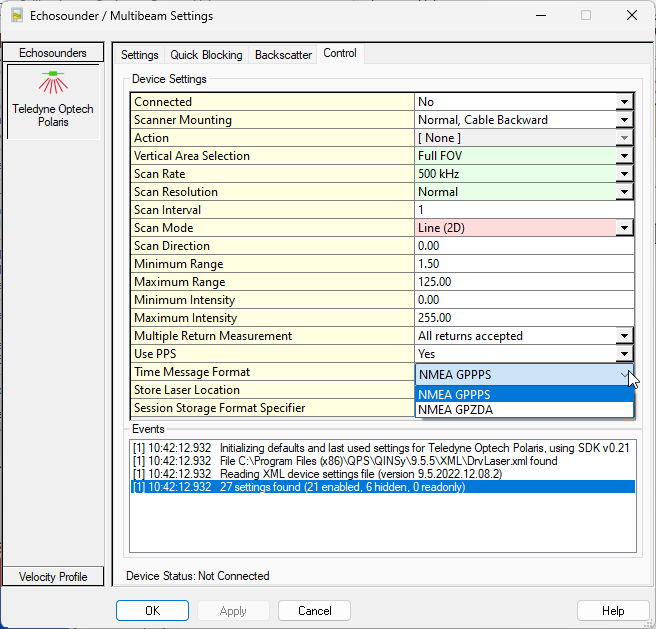Screen dimensions: 656x629
Task: Expand the Scan Mode dropdown
Action: (624, 228)
